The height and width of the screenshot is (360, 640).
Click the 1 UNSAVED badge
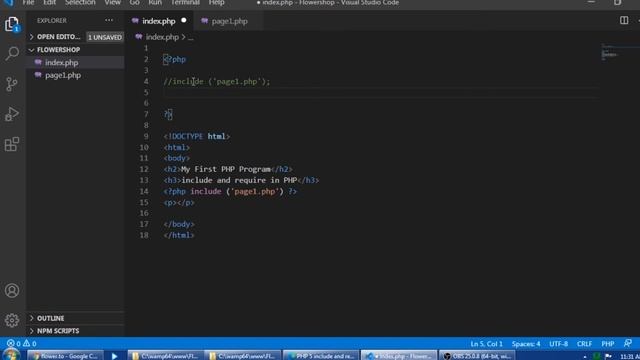click(x=105, y=37)
